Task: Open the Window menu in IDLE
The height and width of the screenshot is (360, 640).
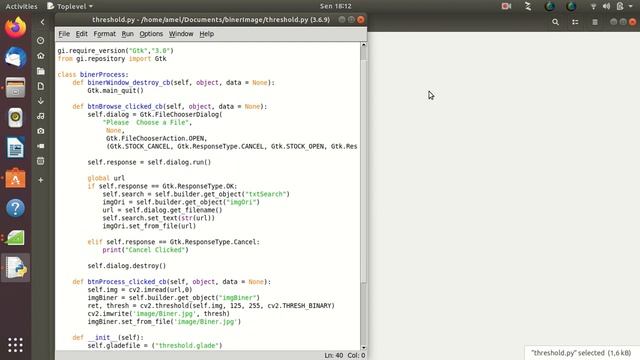Action: [181, 34]
